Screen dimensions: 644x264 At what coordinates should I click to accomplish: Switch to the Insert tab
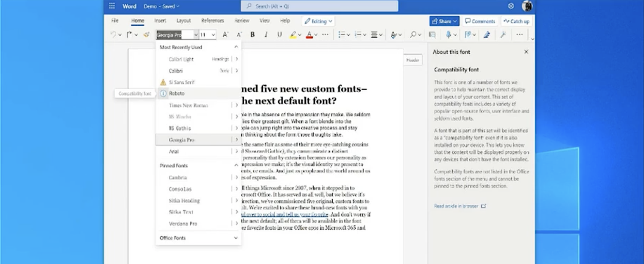[160, 21]
